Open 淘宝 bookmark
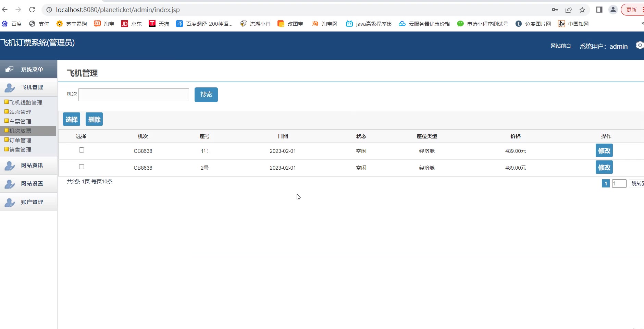Image resolution: width=644 pixels, height=329 pixels. pos(104,24)
